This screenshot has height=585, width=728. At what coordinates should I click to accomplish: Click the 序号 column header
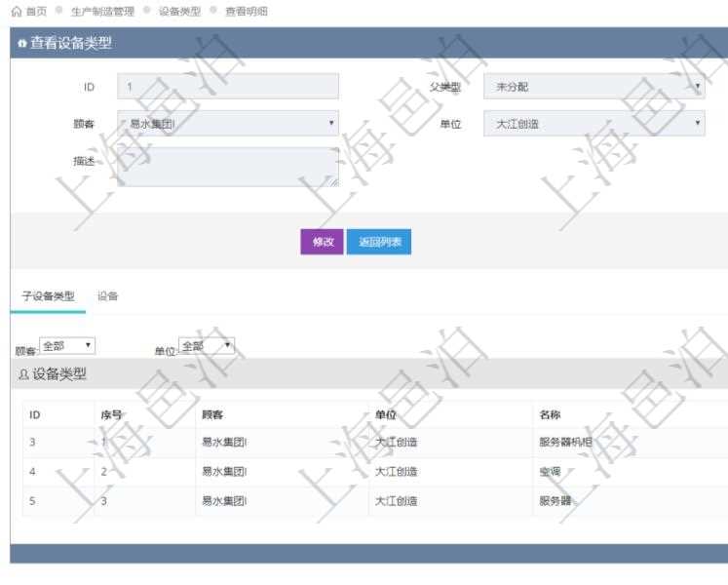coord(110,414)
